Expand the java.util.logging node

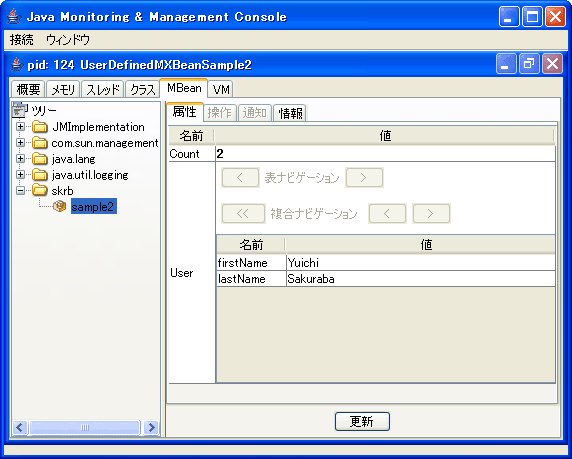(21, 175)
